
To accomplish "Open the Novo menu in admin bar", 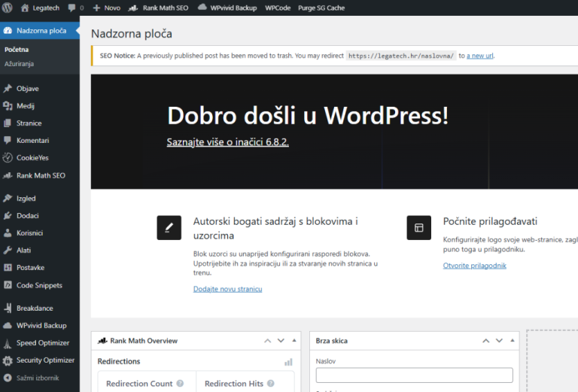I will (x=107, y=8).
